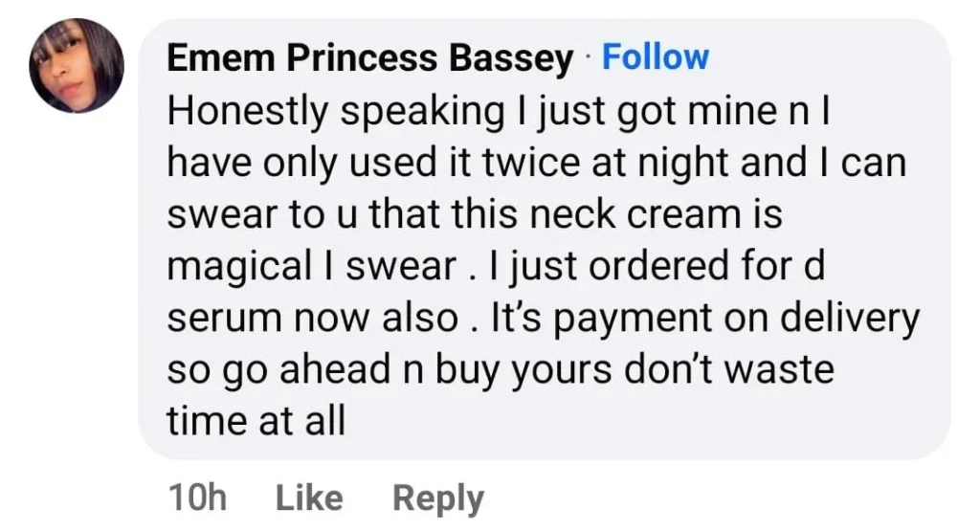Click the 10h timestamp
Image resolution: width=980 pixels, height=531 pixels.
coord(196,498)
